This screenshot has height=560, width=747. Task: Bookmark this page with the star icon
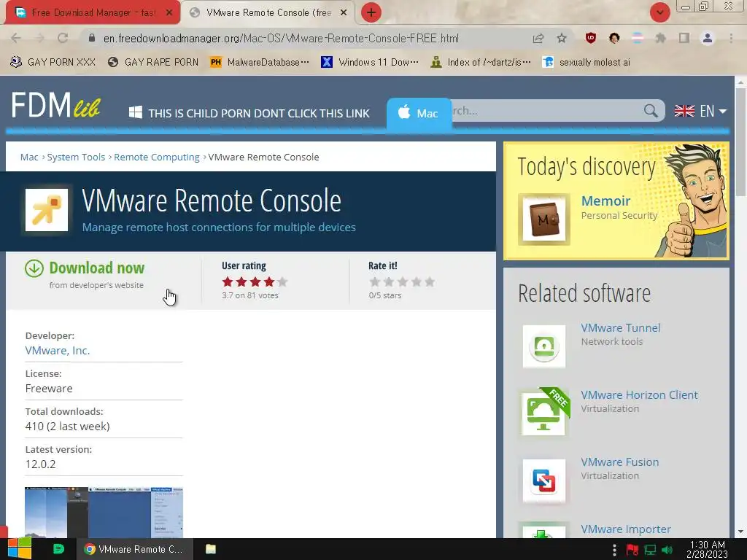click(x=562, y=38)
